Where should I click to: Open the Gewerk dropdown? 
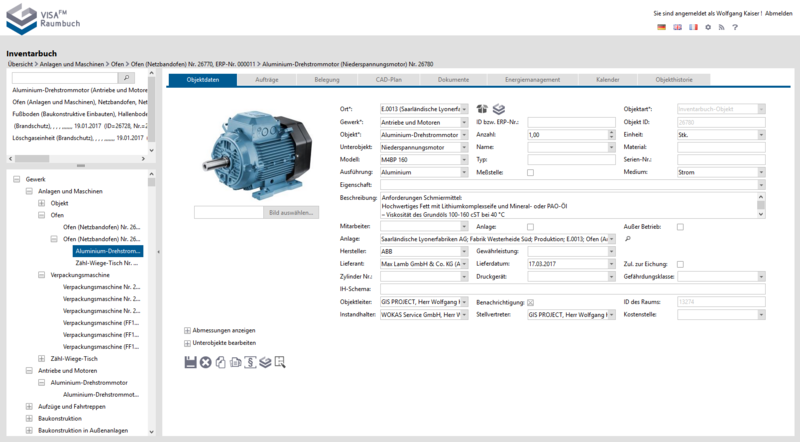(464, 122)
